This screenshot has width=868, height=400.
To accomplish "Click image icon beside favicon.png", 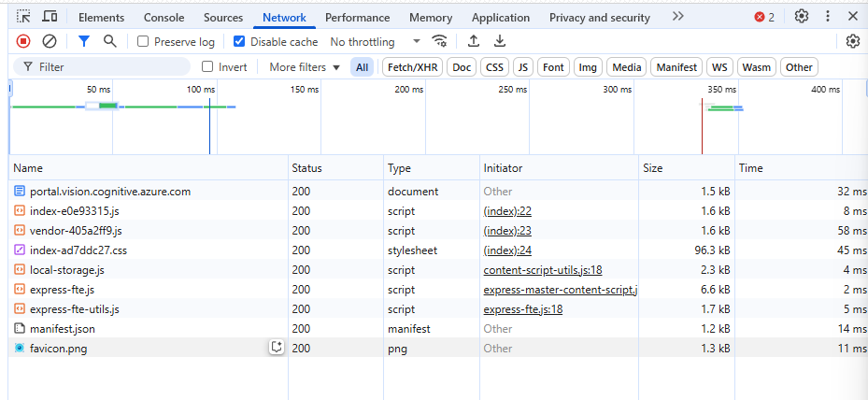I will (x=20, y=348).
